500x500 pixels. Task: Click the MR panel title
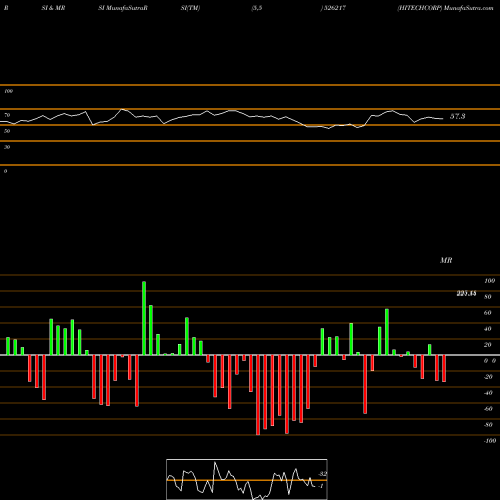446,260
